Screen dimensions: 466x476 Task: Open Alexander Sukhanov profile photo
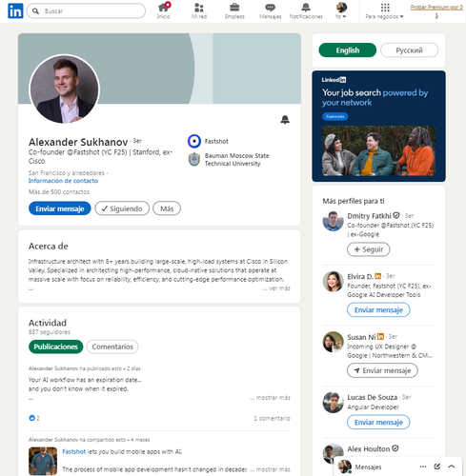pos(65,89)
